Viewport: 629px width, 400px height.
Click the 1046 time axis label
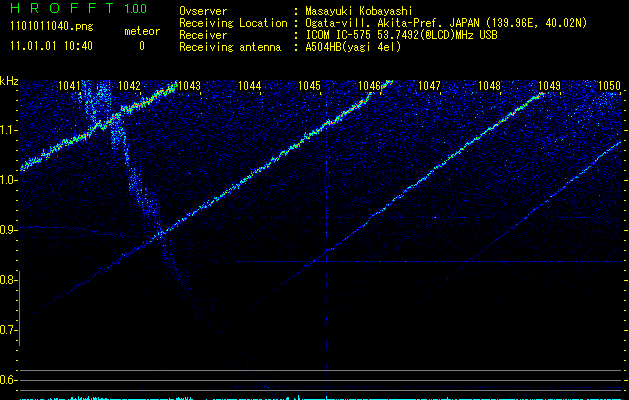[369, 85]
